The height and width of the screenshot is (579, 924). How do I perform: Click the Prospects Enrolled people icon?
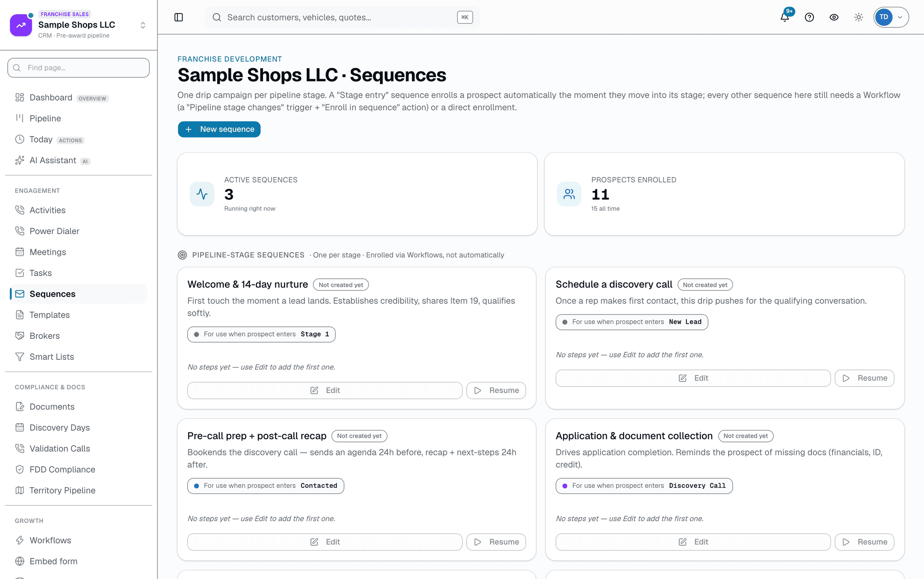569,194
